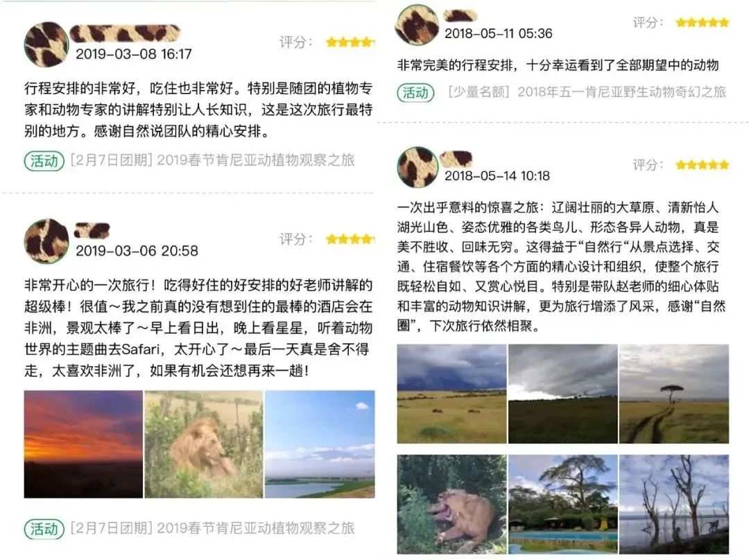This screenshot has width=749, height=560.
Task: Open the dead trees in water photo
Action: (674, 504)
